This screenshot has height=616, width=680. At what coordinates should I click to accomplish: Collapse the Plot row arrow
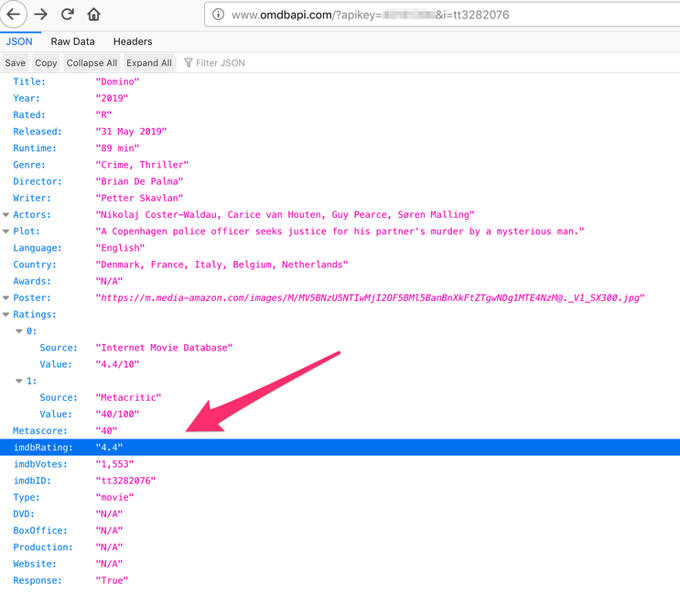[6, 232]
